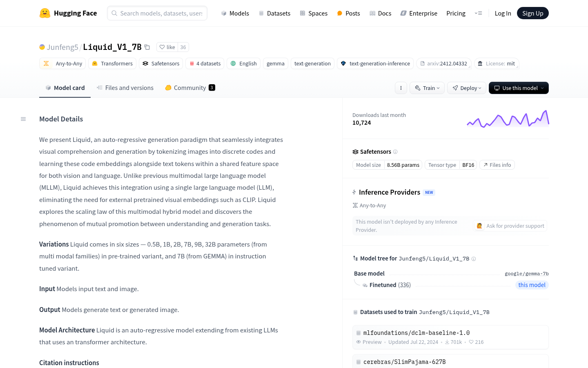The image size is (588, 368).
Task: Focus the search models input field
Action: 157,13
